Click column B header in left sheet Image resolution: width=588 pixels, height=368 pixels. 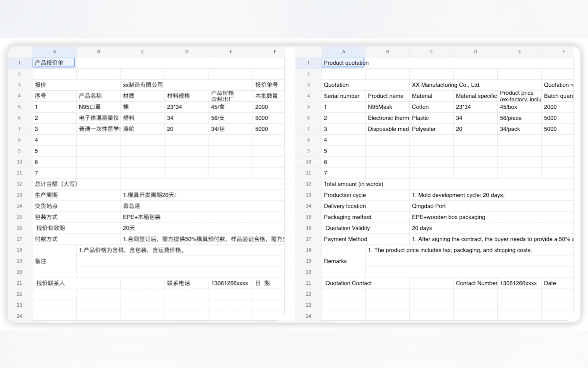tap(98, 52)
